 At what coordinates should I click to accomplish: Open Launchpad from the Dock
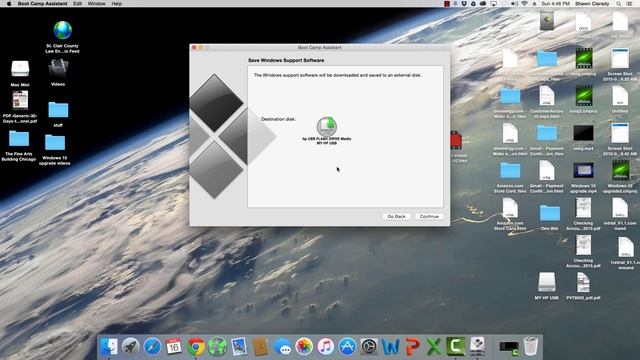tap(131, 347)
